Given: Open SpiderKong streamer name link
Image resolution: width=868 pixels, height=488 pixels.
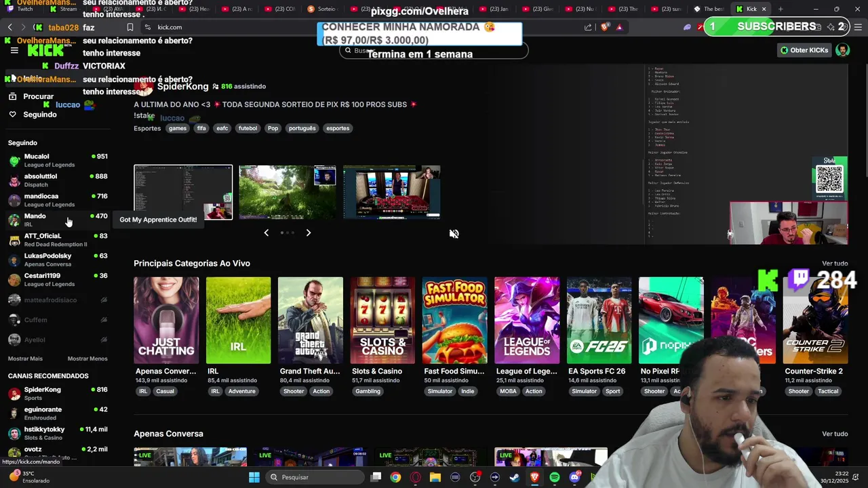Looking at the screenshot, I should pos(182,86).
